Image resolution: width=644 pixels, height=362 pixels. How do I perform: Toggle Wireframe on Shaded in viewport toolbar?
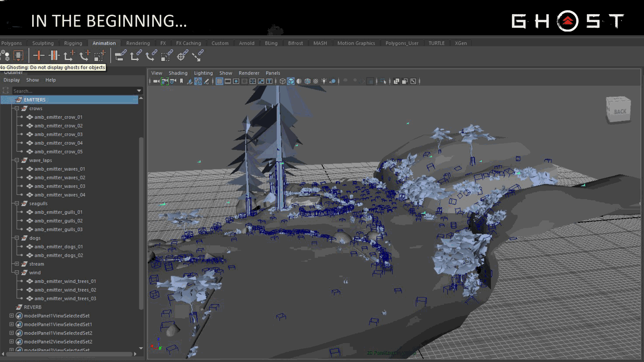point(308,81)
